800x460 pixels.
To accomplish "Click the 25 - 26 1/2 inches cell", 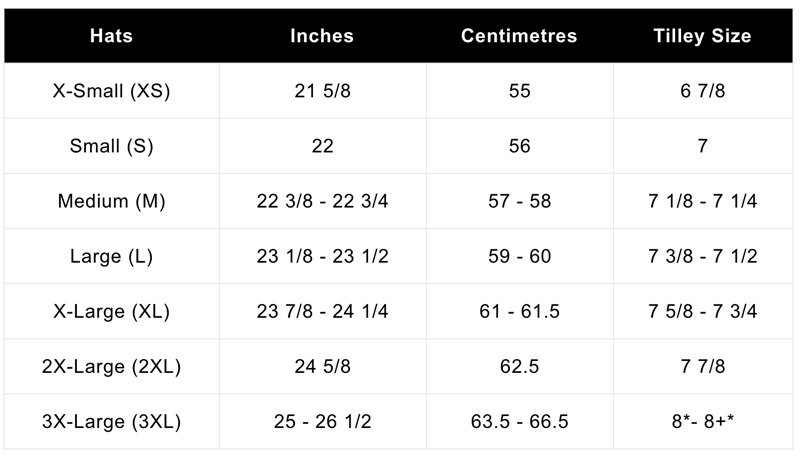I will click(322, 421).
